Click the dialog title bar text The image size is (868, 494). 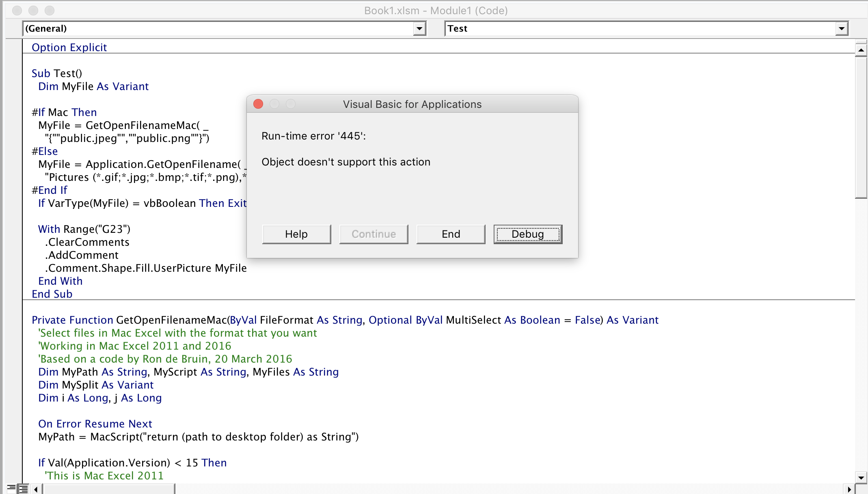(412, 104)
